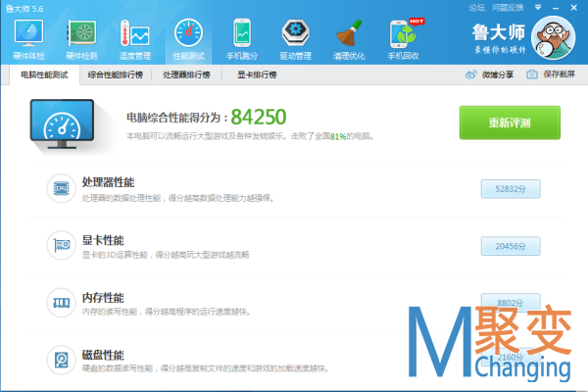Click the Weibo share icon

click(471, 74)
